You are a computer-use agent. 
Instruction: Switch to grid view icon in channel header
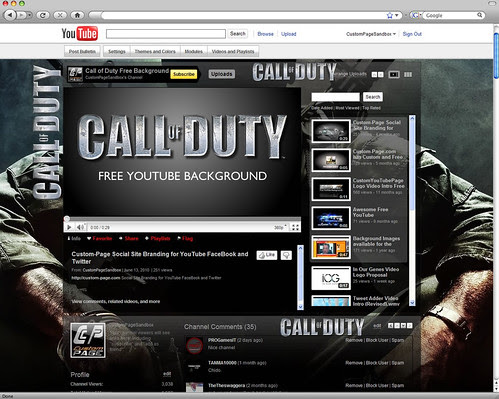408,74
